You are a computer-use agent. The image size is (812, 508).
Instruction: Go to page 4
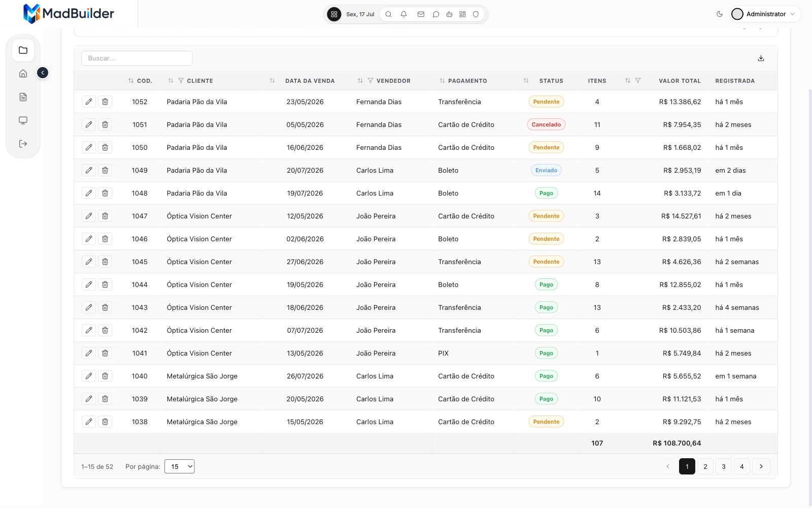pyautogui.click(x=742, y=466)
